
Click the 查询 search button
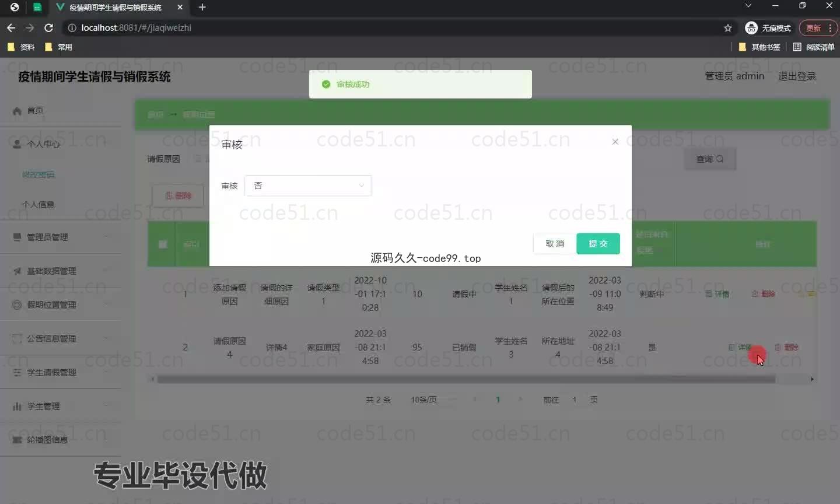[710, 159]
